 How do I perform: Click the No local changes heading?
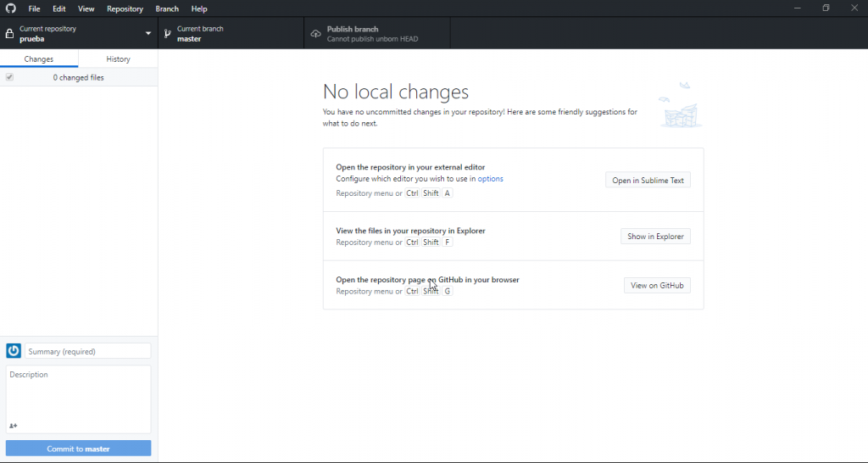[x=396, y=92]
